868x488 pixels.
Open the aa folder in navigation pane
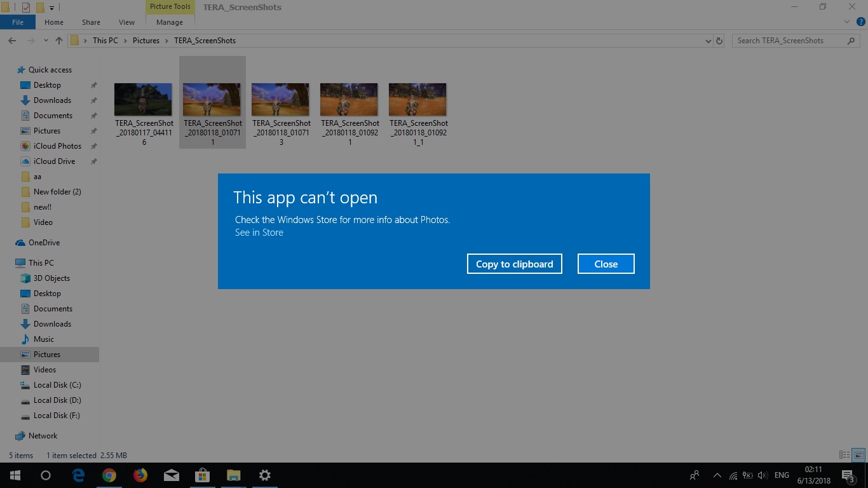[x=37, y=177]
